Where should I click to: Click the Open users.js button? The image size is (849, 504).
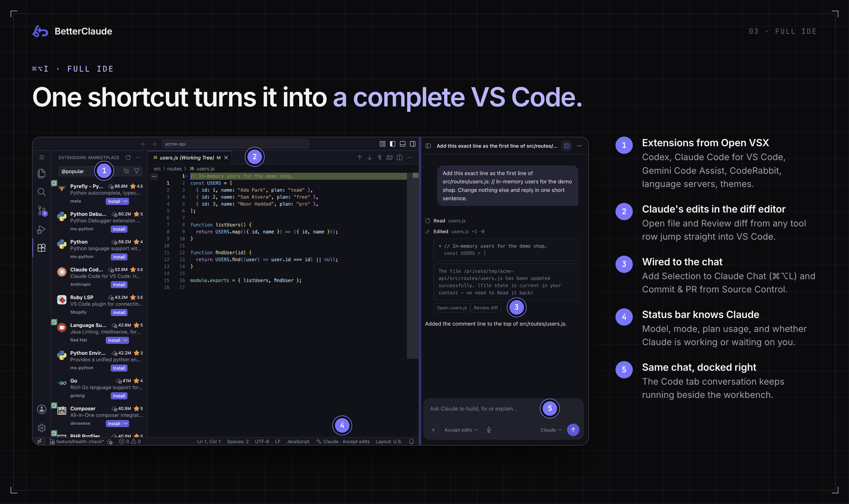point(452,307)
